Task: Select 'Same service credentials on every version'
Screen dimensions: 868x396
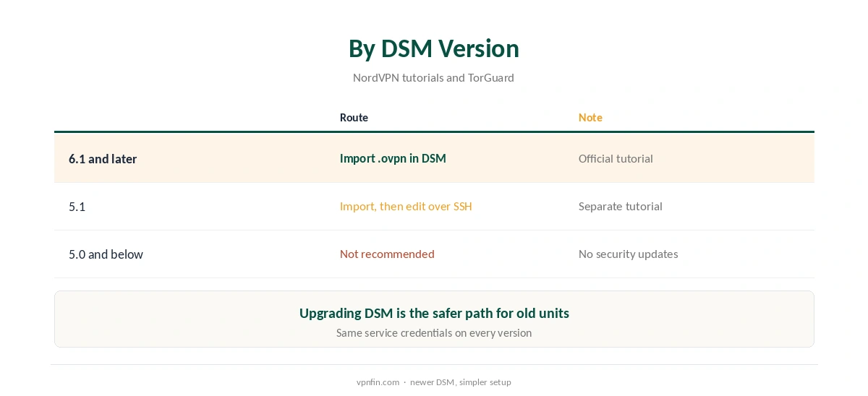Action: [x=434, y=333]
